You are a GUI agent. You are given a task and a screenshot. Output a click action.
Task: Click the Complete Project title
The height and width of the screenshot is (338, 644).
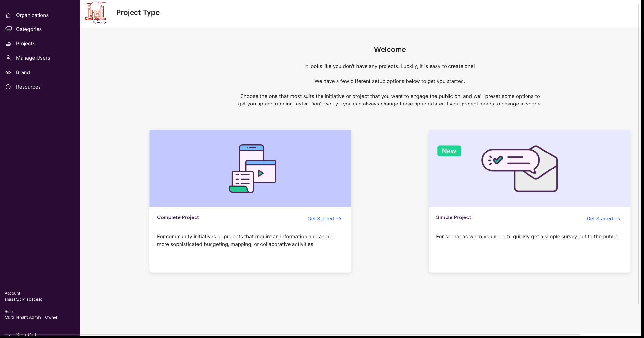click(178, 217)
